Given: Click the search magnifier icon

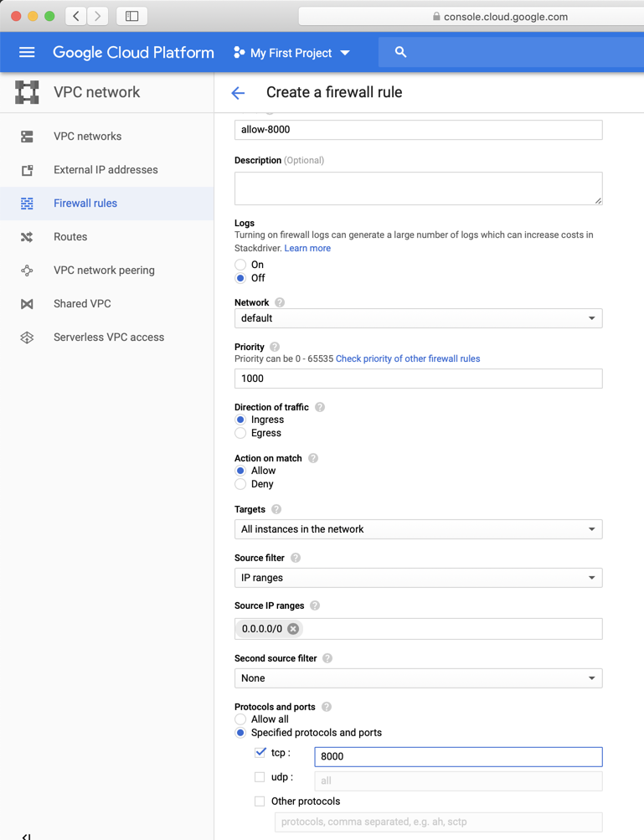Looking at the screenshot, I should [400, 52].
